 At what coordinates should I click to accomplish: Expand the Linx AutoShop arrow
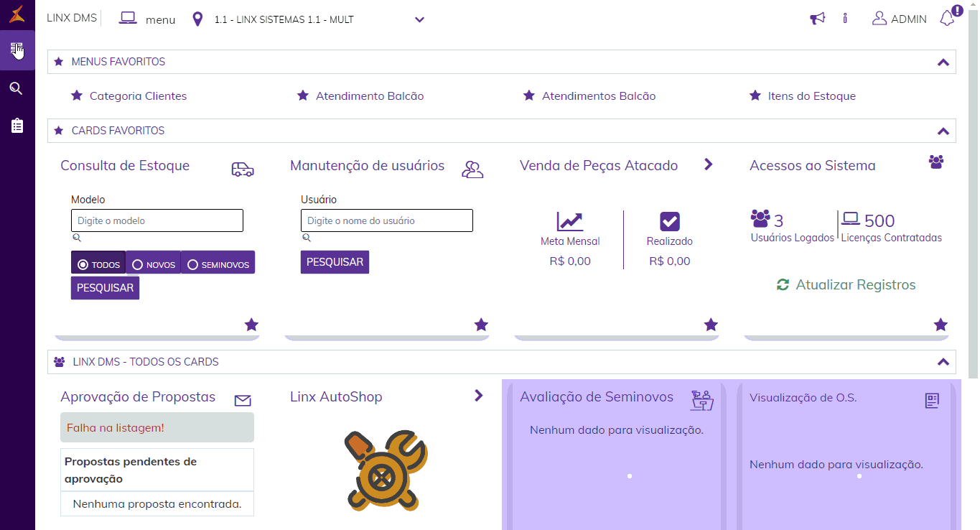(479, 396)
